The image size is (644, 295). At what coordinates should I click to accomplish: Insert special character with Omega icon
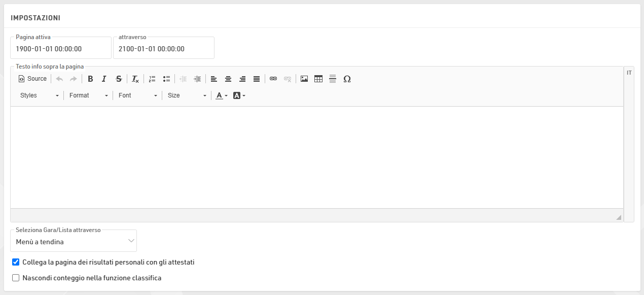347,79
